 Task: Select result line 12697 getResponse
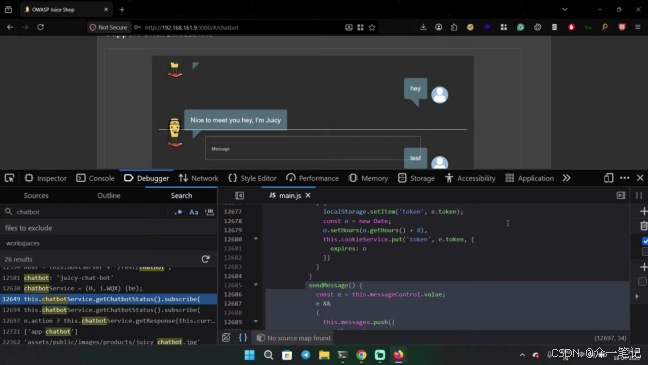pyautogui.click(x=109, y=320)
